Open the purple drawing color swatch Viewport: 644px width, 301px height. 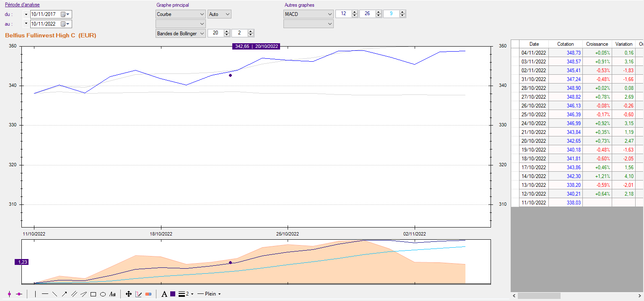point(173,294)
